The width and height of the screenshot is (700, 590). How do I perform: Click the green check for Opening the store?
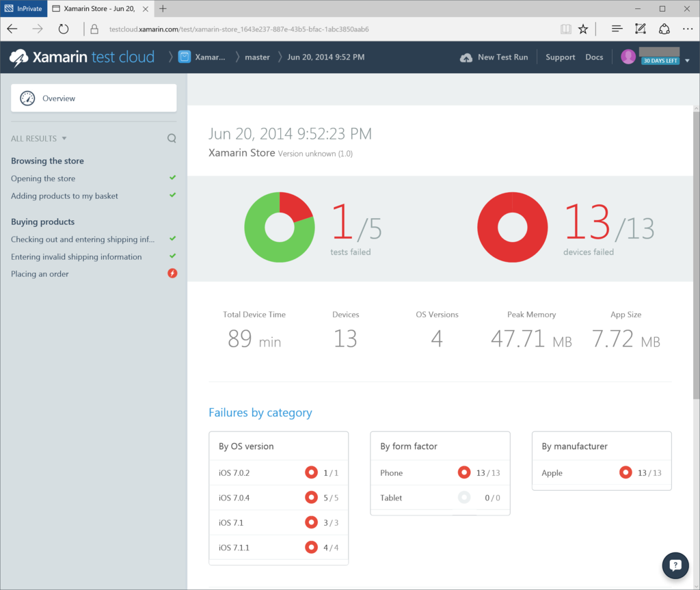coord(173,178)
